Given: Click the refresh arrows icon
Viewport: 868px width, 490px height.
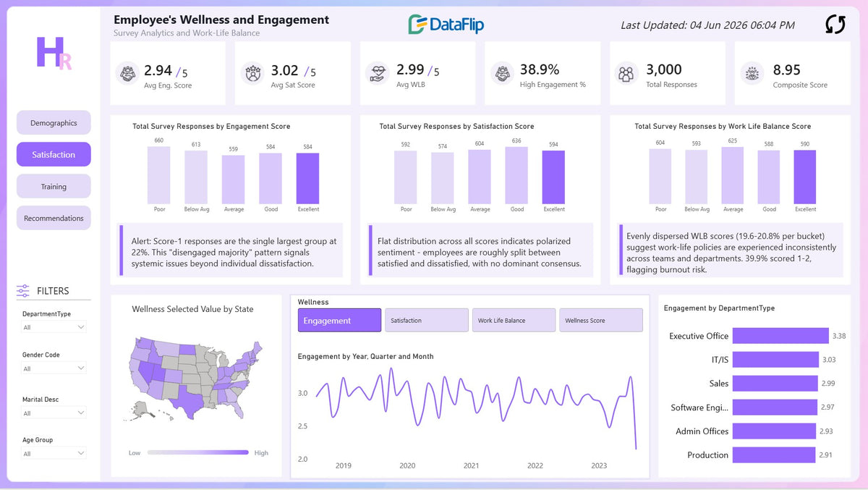Looking at the screenshot, I should [x=835, y=25].
